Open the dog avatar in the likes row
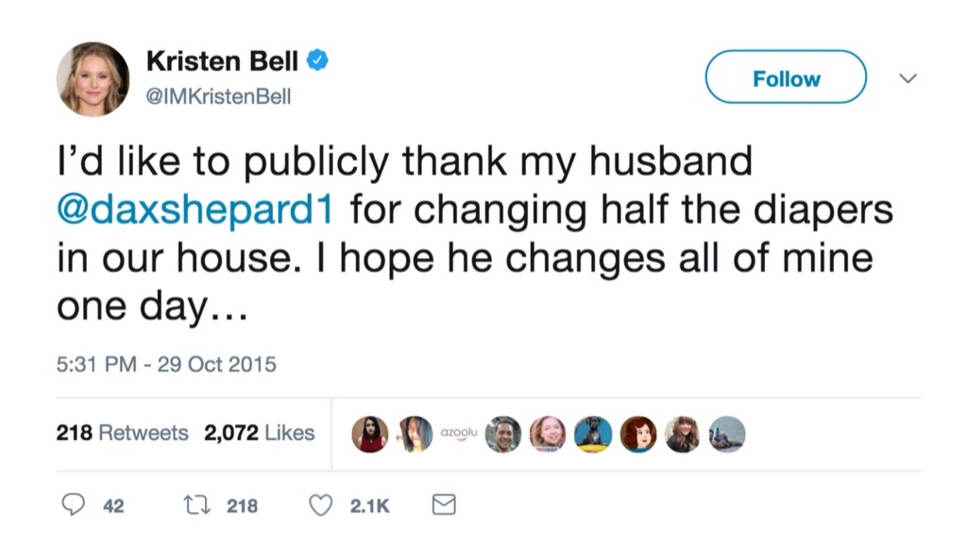The width and height of the screenshot is (967, 560). coord(594,433)
